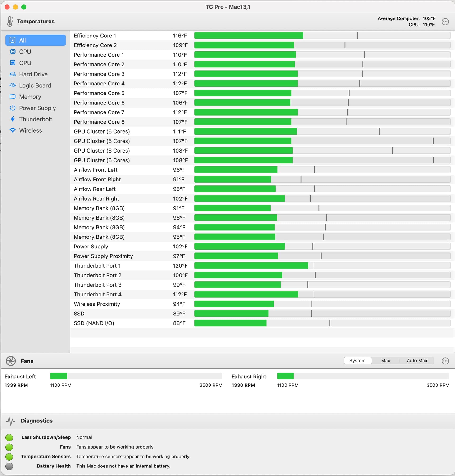
Task: Select the Thunderbolt category label
Action: click(x=36, y=119)
